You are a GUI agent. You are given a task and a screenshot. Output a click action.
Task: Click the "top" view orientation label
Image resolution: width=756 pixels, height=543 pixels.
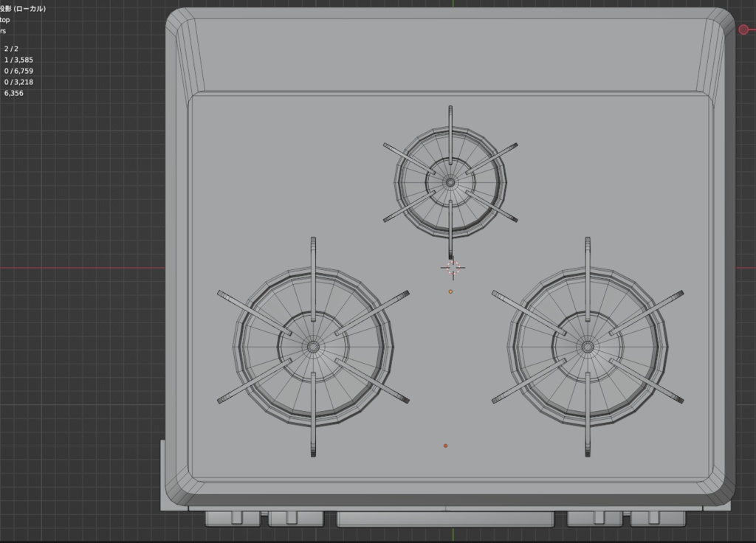pyautogui.click(x=6, y=20)
